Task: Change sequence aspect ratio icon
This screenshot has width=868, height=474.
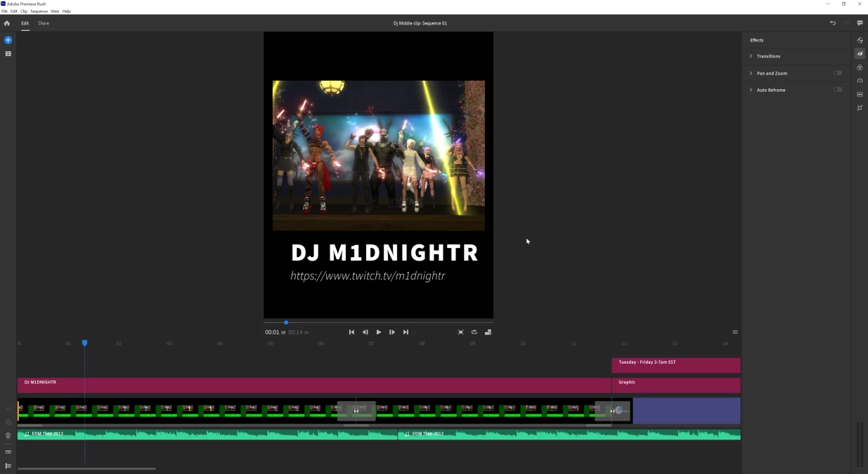Action: (x=488, y=332)
